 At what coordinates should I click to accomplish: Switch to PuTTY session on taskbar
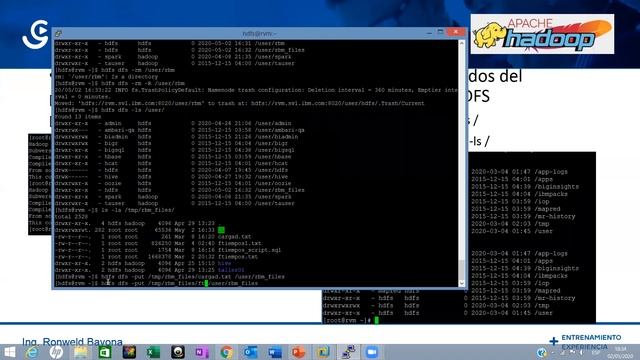(x=348, y=352)
